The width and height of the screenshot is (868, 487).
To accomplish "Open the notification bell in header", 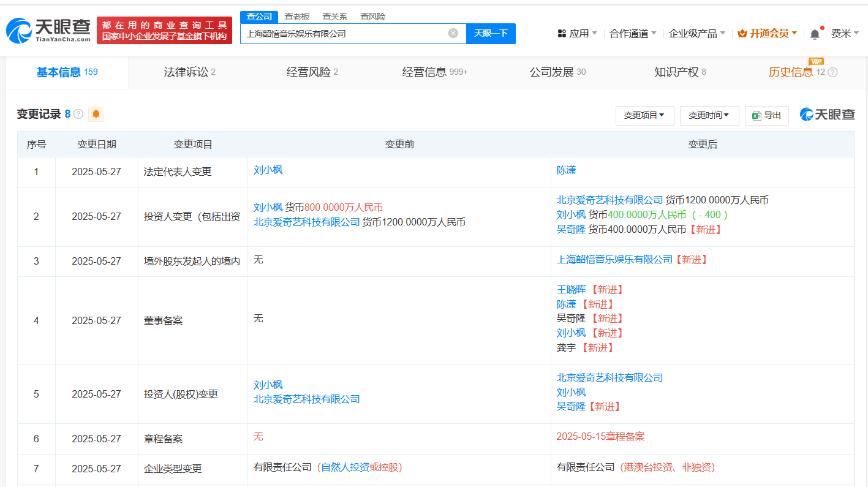I will [x=815, y=34].
